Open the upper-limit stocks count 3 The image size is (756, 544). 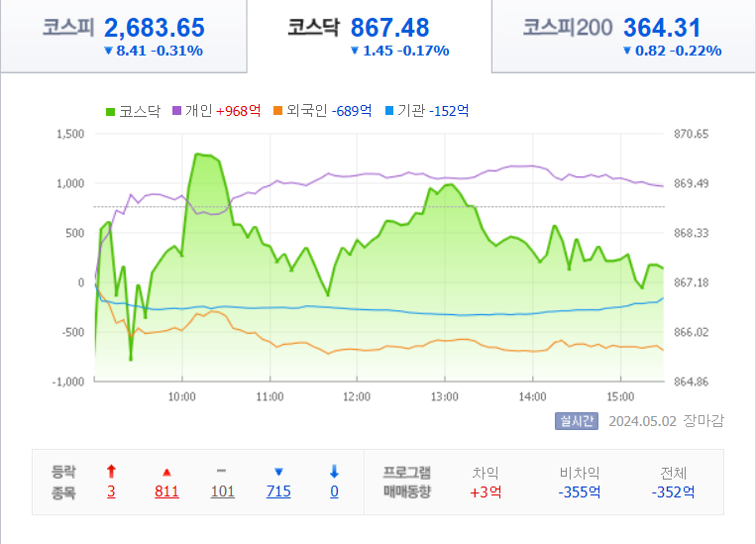pyautogui.click(x=111, y=491)
